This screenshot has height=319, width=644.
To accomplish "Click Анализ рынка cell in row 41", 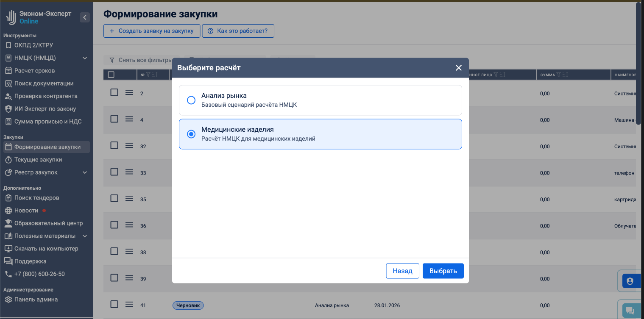I will [x=332, y=305].
